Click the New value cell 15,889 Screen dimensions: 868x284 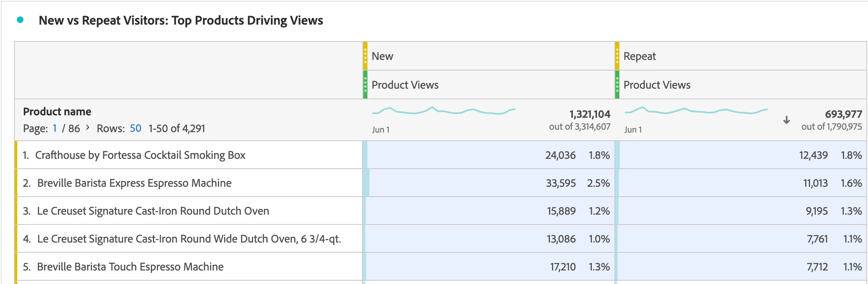point(489,211)
